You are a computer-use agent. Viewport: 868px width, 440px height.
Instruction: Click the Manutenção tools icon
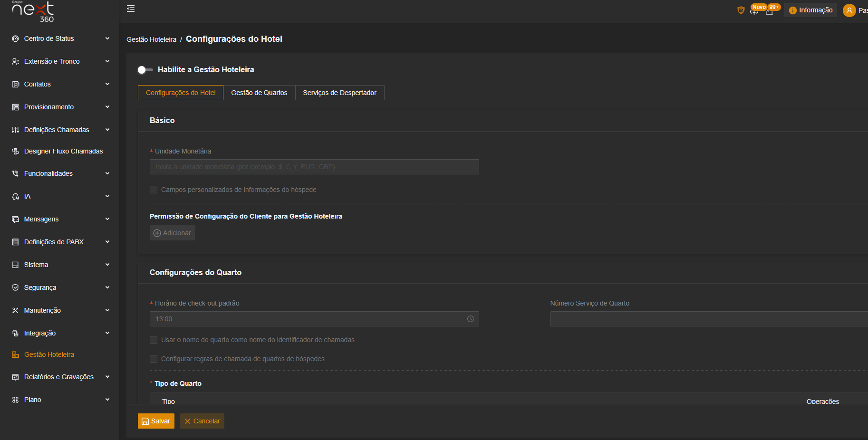pyautogui.click(x=15, y=310)
